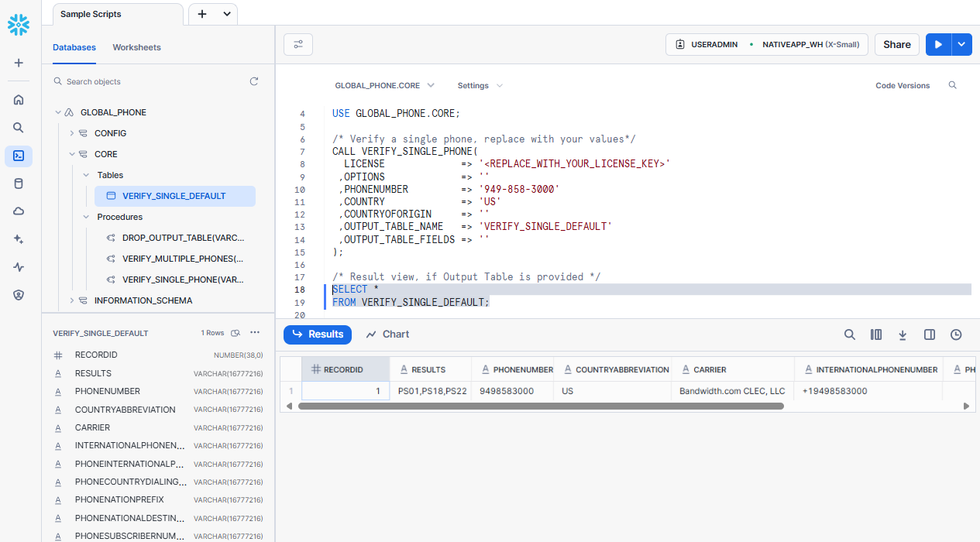The width and height of the screenshot is (980, 542).
Task: Collapse the CORE schema
Action: pyautogui.click(x=72, y=154)
